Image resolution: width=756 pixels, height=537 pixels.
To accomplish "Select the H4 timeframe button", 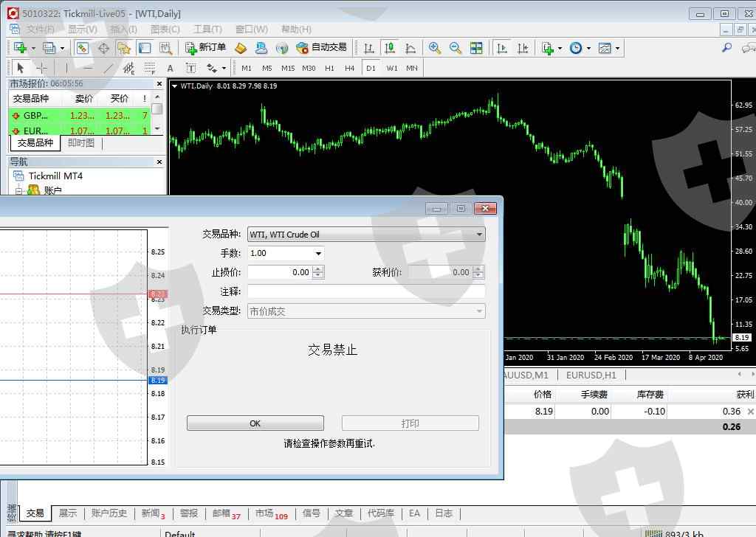I will coord(350,68).
